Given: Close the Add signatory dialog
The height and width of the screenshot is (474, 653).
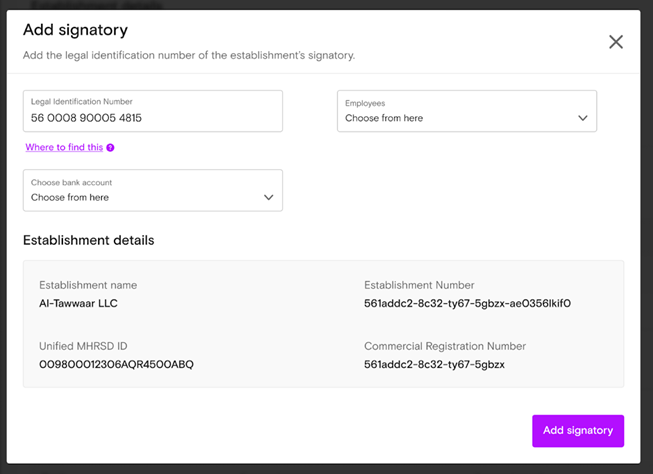Looking at the screenshot, I should 616,42.
